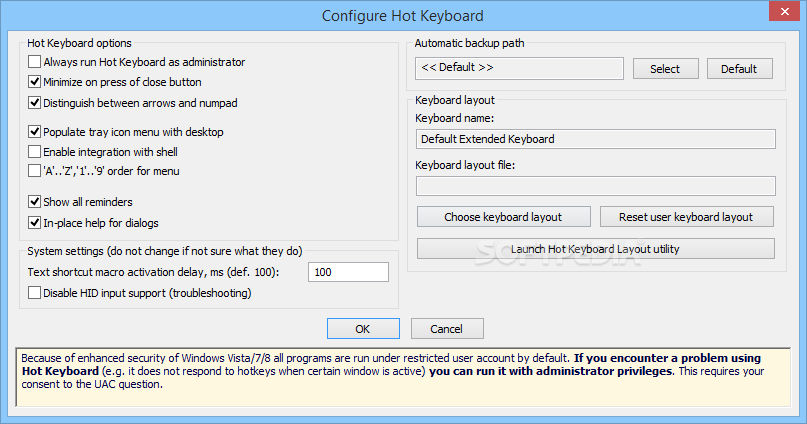The height and width of the screenshot is (424, 807).
Task: Click the 'Keyboard name:' label
Action: (454, 118)
